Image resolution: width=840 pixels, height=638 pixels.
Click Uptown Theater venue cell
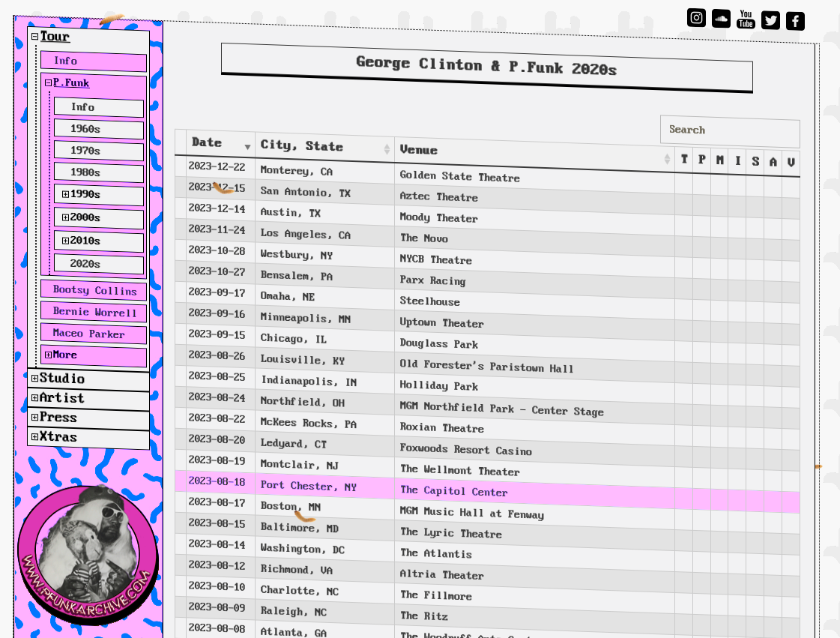coord(534,325)
